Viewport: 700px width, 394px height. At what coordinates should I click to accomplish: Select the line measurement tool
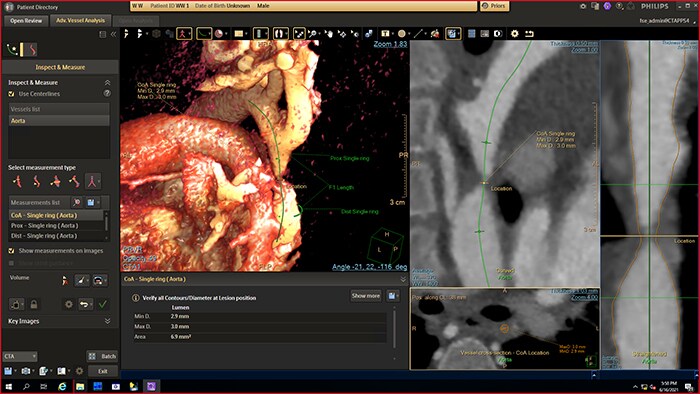(418, 33)
